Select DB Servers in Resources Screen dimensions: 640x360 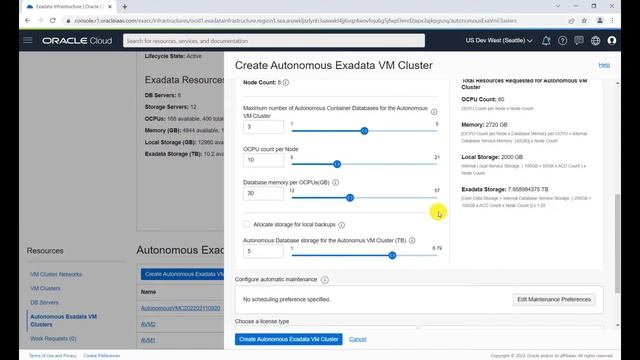pos(44,302)
